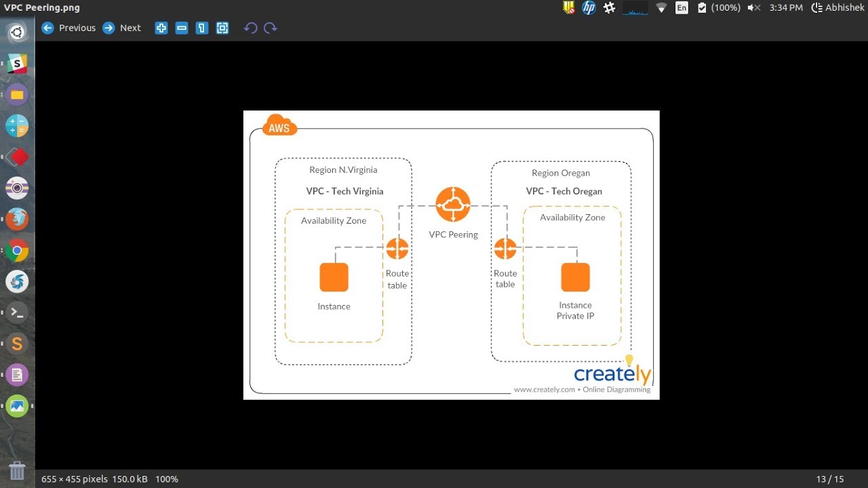Select the Image Viewer dock icon
This screenshot has height=488, width=868.
tap(17, 406)
